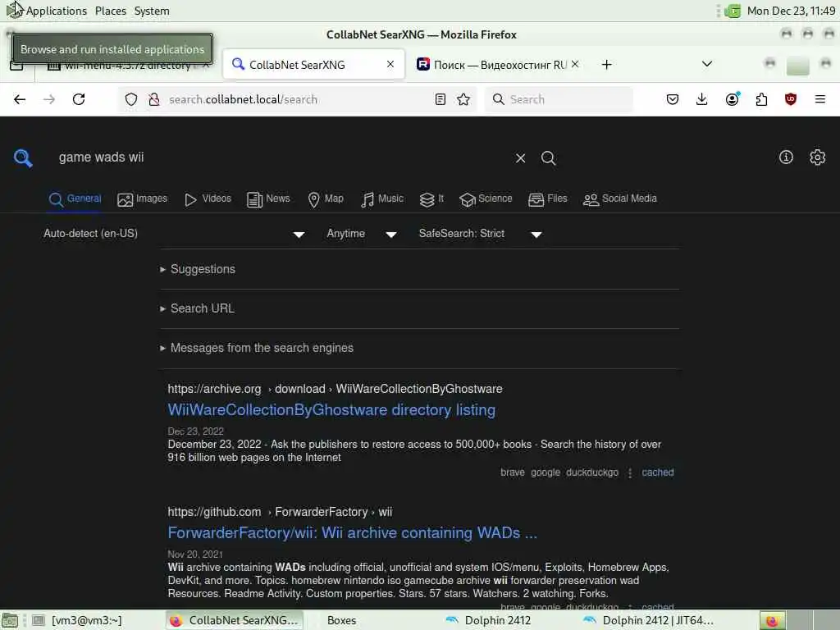Screen dimensions: 840x630
Task: Save page to Pocket
Action: click(x=673, y=99)
